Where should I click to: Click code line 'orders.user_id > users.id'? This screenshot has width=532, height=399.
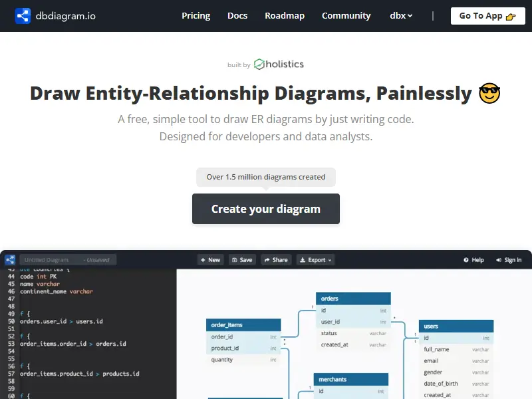61,321
